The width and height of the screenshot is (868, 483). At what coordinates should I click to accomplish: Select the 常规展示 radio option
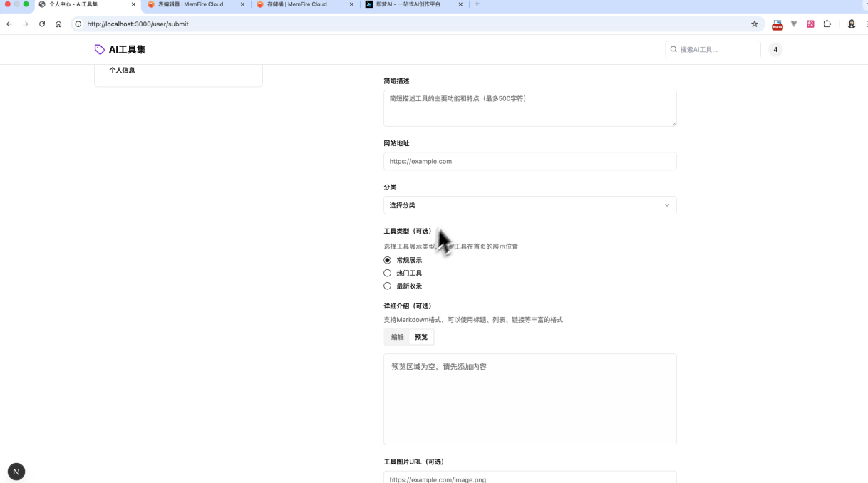(388, 260)
